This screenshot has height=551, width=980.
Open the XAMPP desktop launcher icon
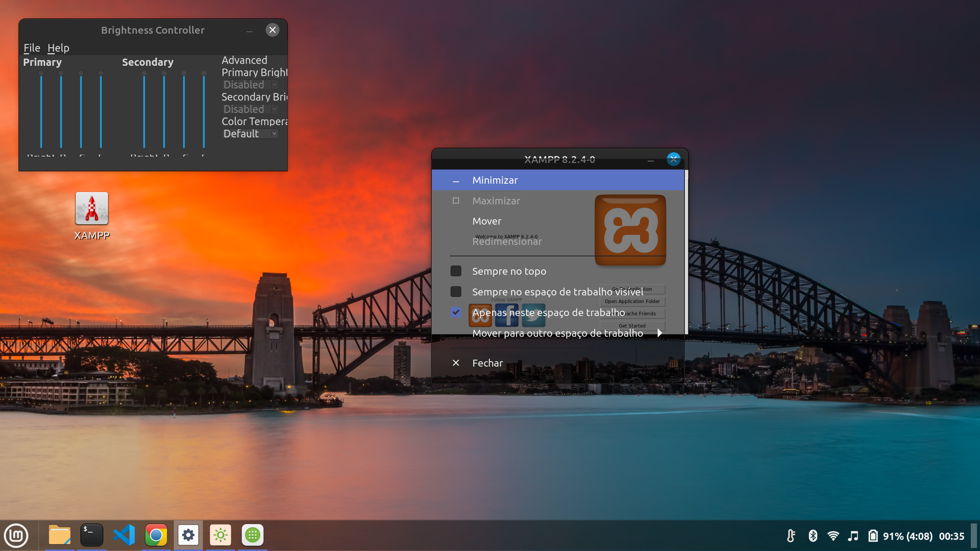tap(92, 209)
